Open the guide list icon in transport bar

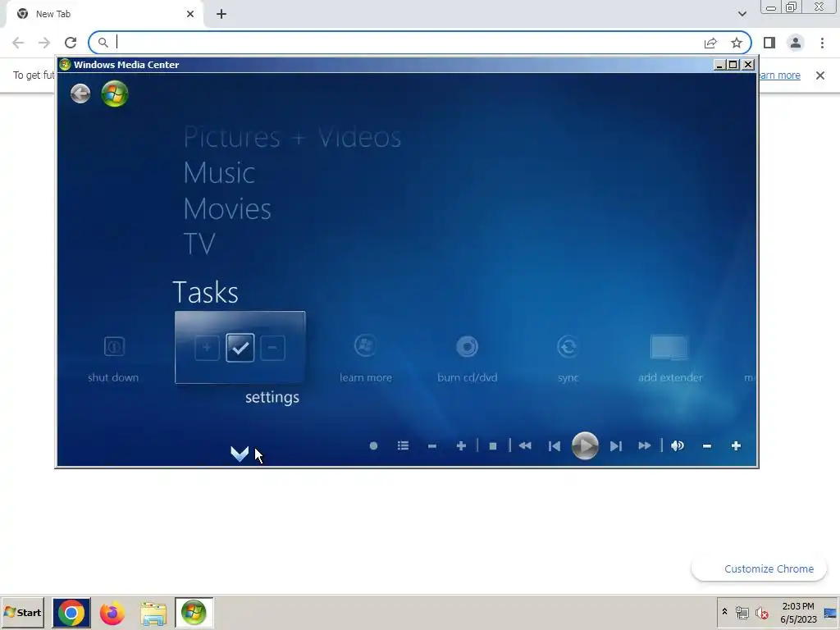403,445
